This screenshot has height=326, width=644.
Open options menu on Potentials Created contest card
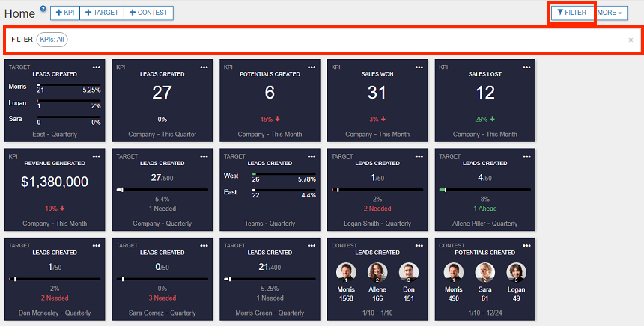point(526,246)
